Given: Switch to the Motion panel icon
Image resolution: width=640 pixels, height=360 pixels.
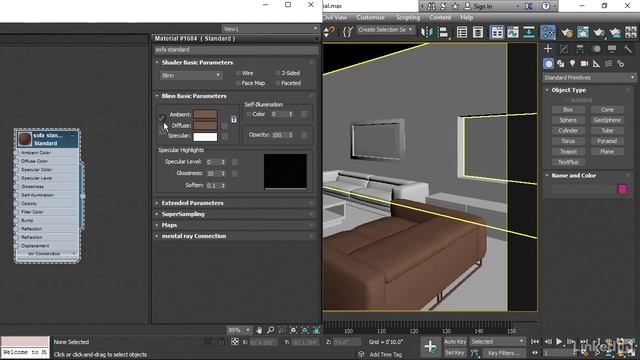Looking at the screenshot, I should (596, 49).
